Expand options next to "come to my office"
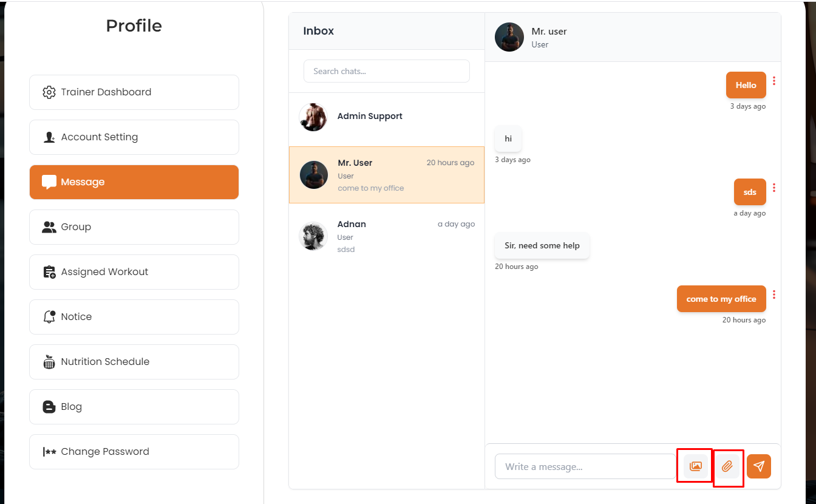The height and width of the screenshot is (504, 816). (x=774, y=295)
